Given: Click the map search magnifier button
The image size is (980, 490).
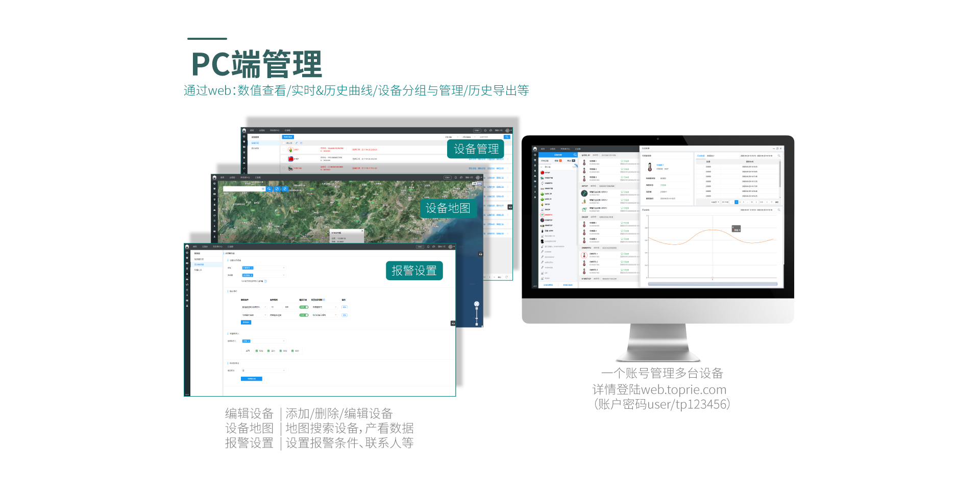Looking at the screenshot, I should click(x=269, y=189).
